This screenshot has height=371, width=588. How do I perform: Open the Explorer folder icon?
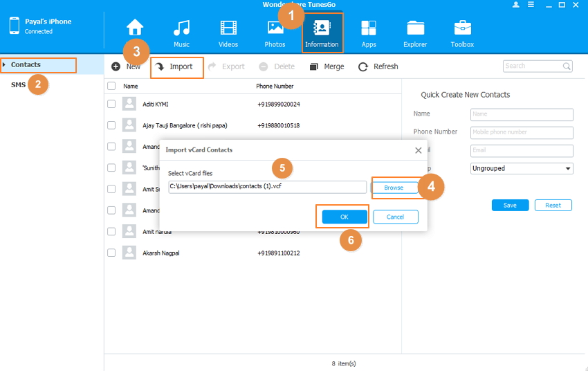416,33
